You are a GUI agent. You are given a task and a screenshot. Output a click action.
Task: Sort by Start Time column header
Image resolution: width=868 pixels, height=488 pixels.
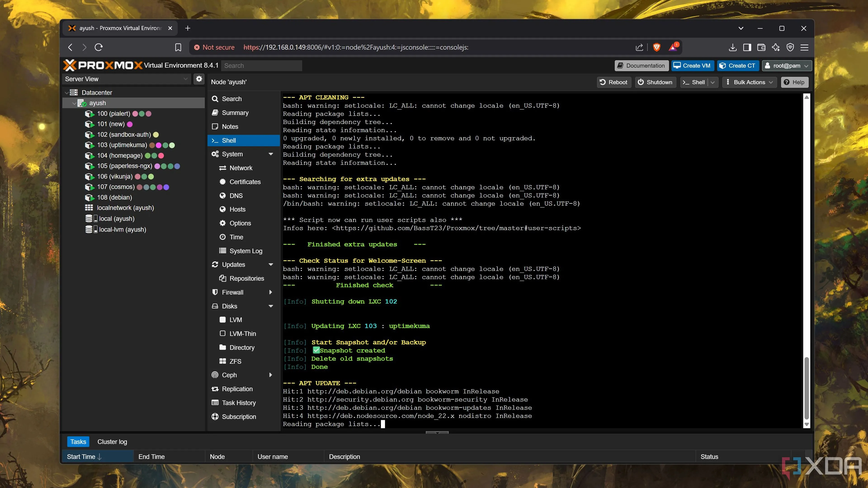click(x=98, y=457)
